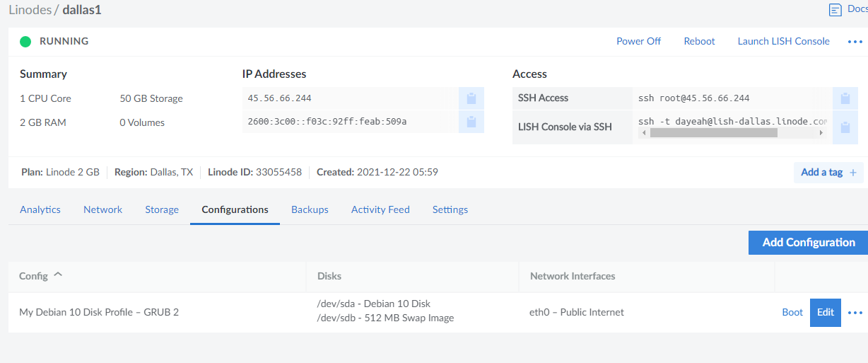Copy the LISH Console via SSH command
This screenshot has width=868, height=363.
point(845,127)
